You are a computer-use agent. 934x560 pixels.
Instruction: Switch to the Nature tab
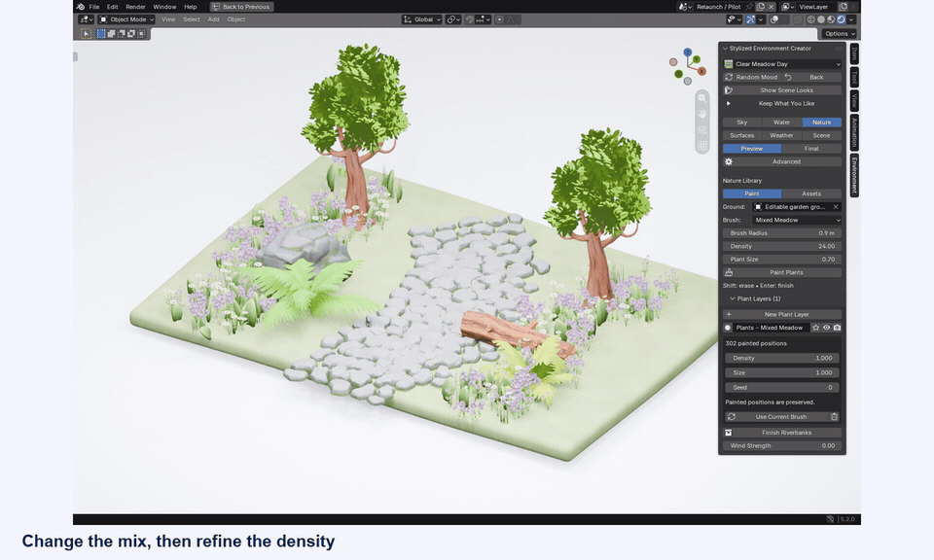821,122
